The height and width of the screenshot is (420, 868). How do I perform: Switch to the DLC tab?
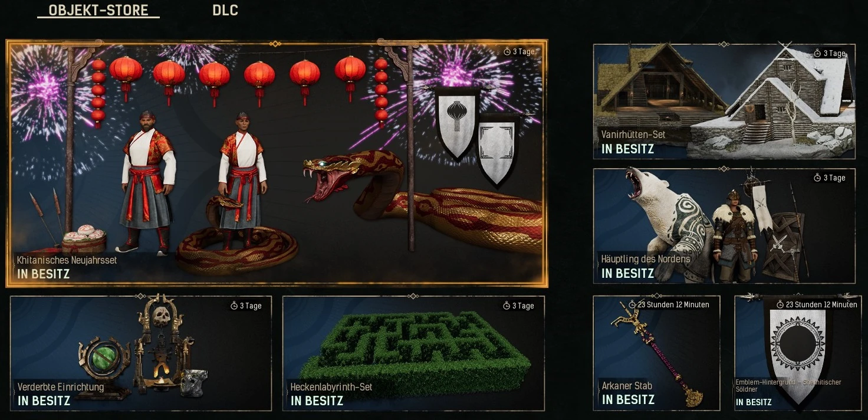pos(225,10)
